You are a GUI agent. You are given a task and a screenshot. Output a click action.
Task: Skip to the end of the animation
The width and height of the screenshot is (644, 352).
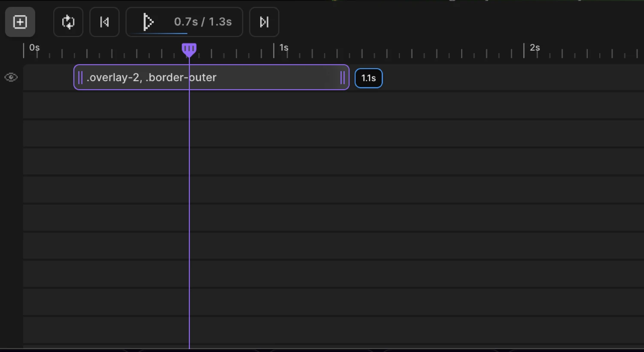coord(264,22)
